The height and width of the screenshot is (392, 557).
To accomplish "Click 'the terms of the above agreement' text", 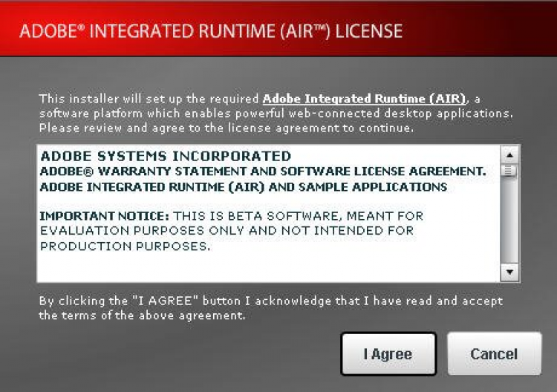I will pyautogui.click(x=142, y=316).
